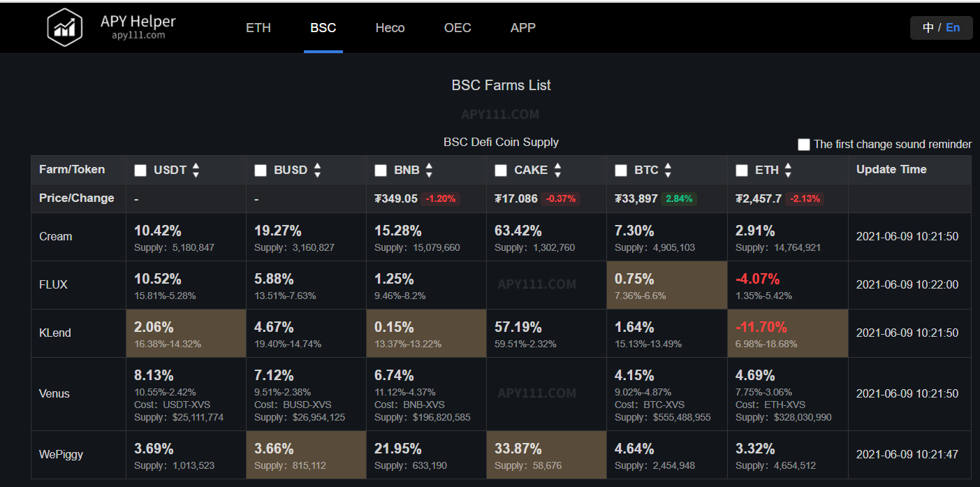Open the APP page in navigation
Image resolution: width=980 pixels, height=487 pixels.
point(522,28)
